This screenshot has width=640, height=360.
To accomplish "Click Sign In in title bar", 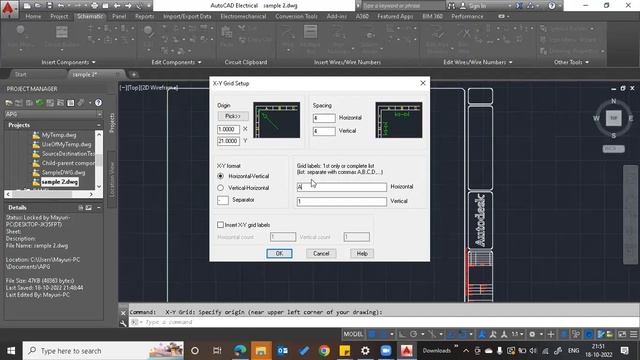I will pos(477,6).
